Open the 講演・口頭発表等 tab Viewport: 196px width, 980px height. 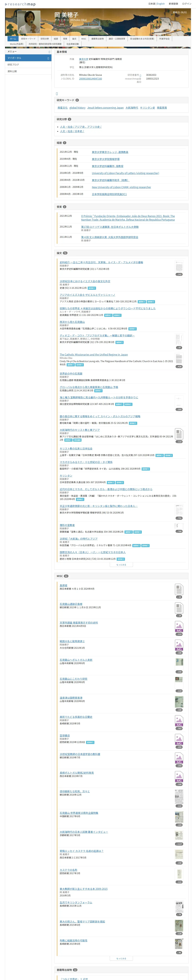[117, 39]
